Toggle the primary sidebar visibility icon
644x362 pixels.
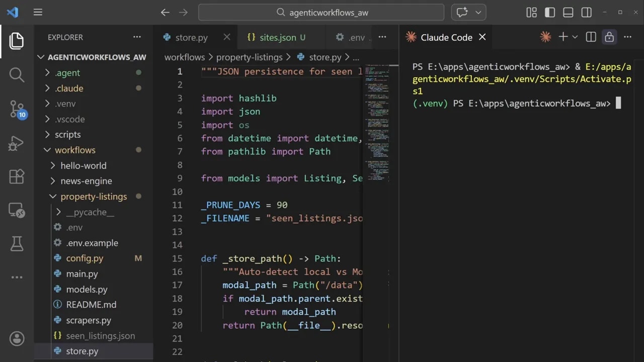(550, 13)
